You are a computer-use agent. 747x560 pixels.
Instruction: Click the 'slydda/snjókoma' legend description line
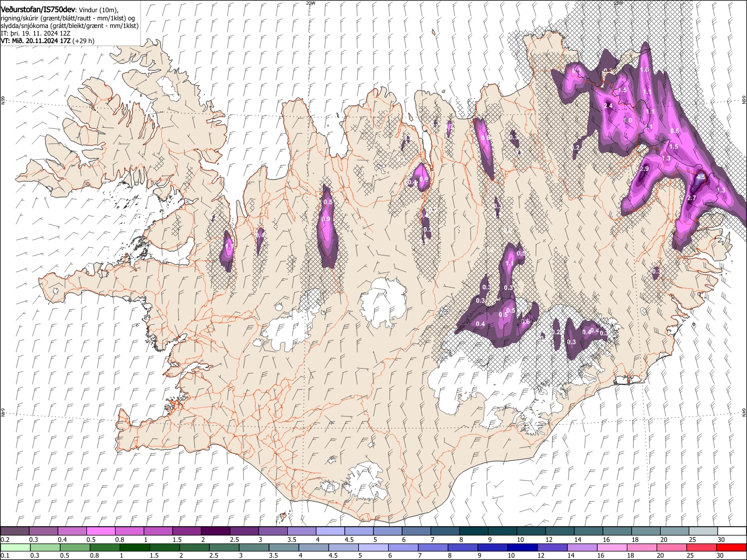pyautogui.click(x=69, y=26)
